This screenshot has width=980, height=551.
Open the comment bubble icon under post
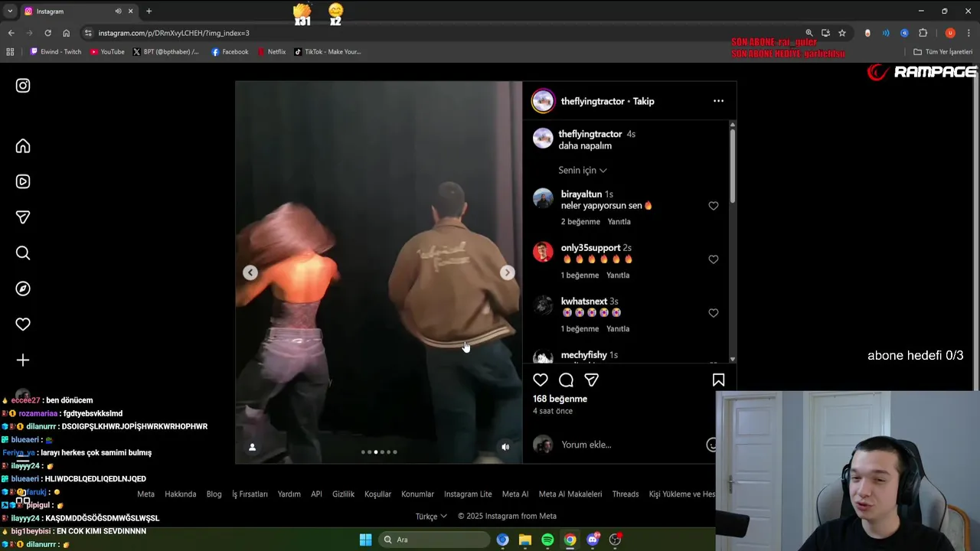pos(566,380)
